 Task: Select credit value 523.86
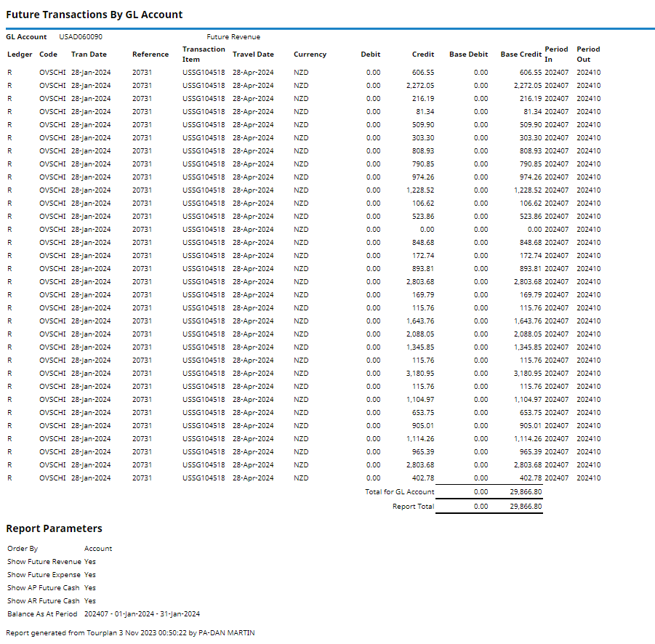(423, 217)
